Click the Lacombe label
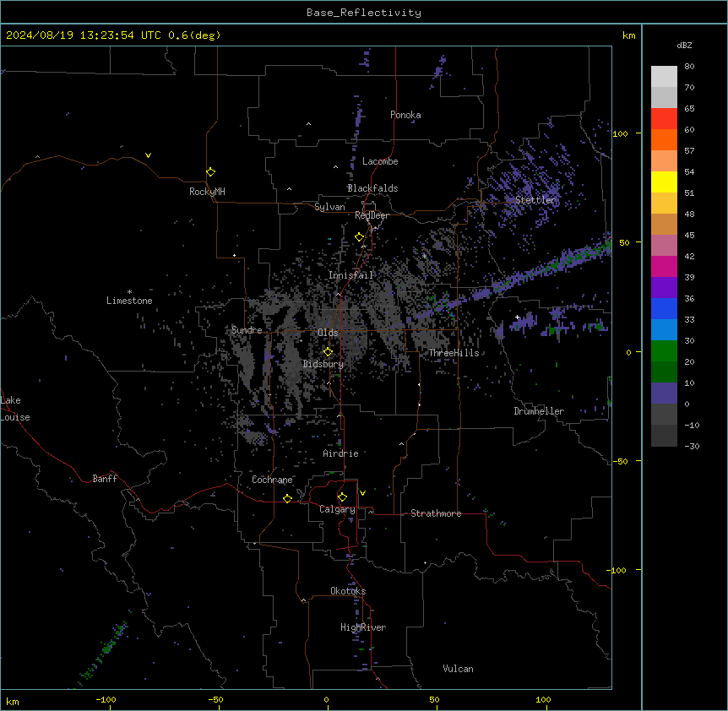 pyautogui.click(x=380, y=161)
